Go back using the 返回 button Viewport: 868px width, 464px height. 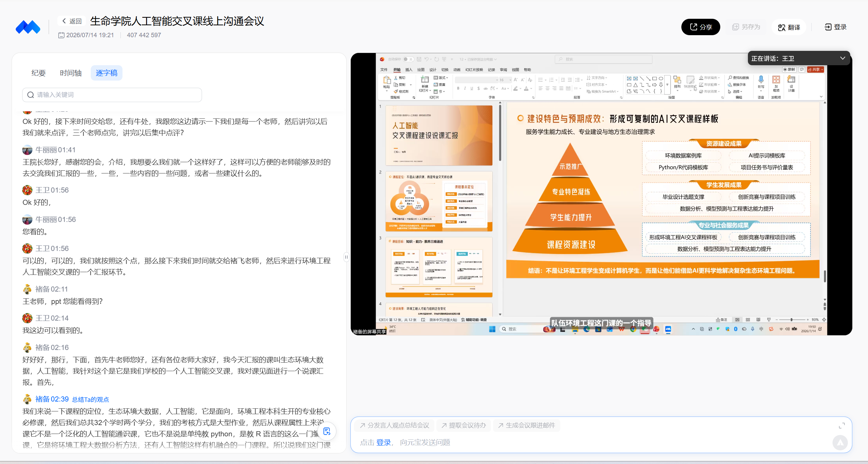click(72, 21)
